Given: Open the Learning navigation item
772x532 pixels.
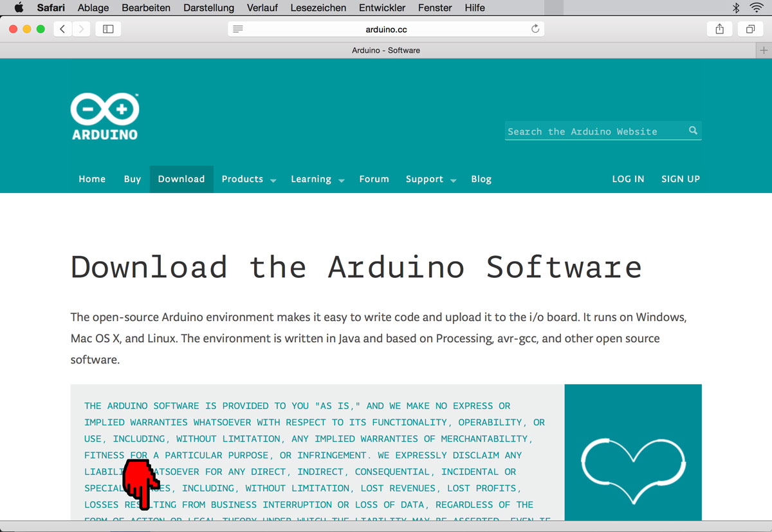Looking at the screenshot, I should [x=311, y=179].
